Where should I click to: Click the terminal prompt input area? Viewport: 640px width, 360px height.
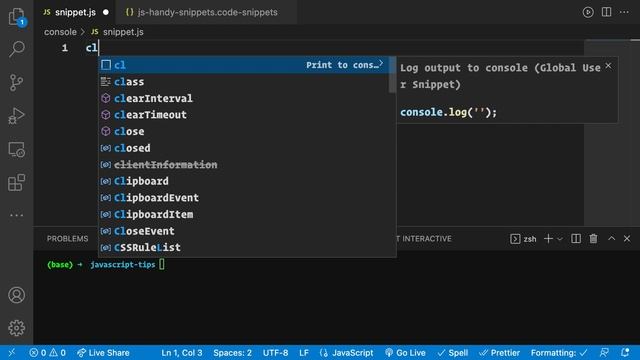(x=162, y=264)
